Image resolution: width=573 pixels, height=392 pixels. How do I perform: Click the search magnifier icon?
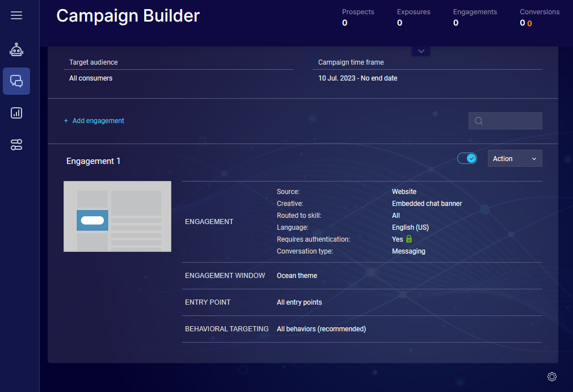point(479,121)
